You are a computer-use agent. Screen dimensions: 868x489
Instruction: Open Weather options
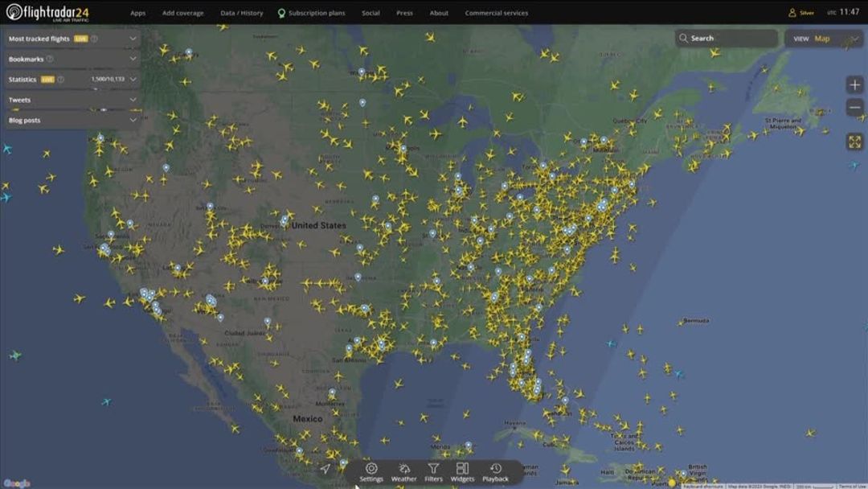pos(403,472)
